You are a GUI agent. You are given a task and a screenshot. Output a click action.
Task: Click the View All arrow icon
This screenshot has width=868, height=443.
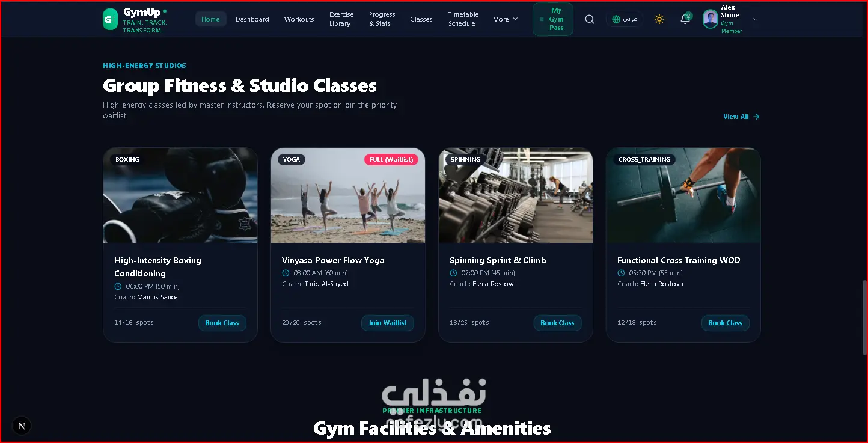[x=756, y=117]
